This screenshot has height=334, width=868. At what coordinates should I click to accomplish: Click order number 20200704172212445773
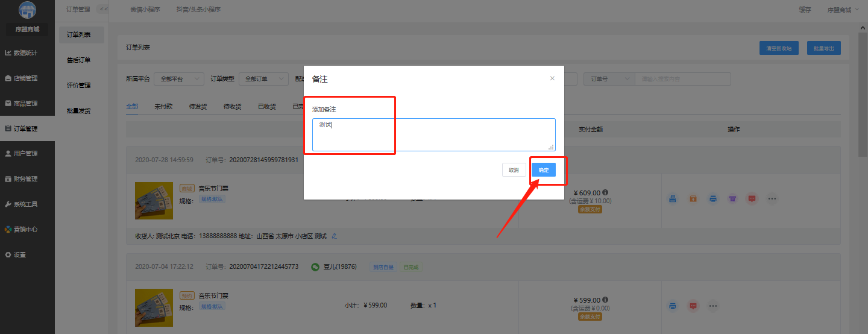tap(263, 267)
